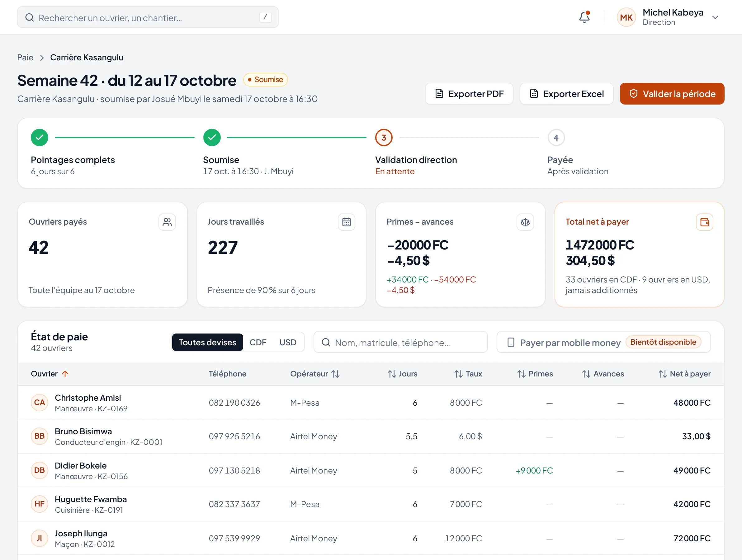742x560 pixels.
Task: Sort table by Primes column
Action: pyautogui.click(x=535, y=374)
